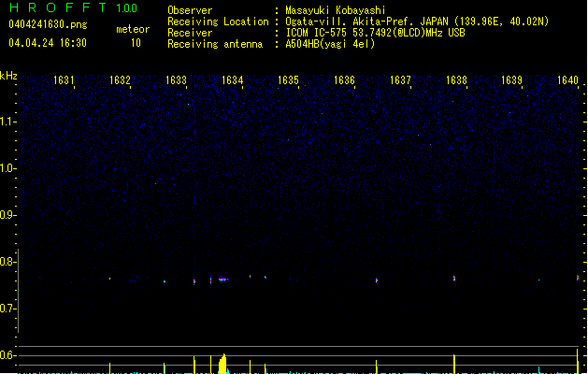The width and height of the screenshot is (588, 374).
Task: Click the 1638 time axis marker
Action: coord(456,80)
